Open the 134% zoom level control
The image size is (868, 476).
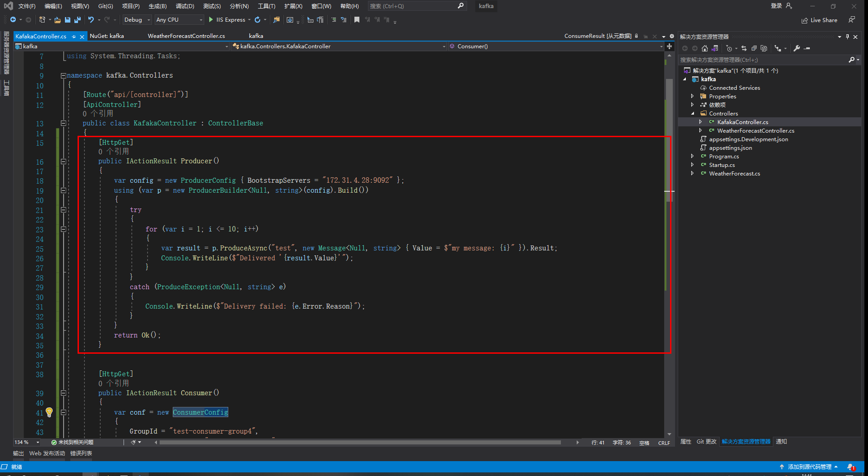pos(26,442)
